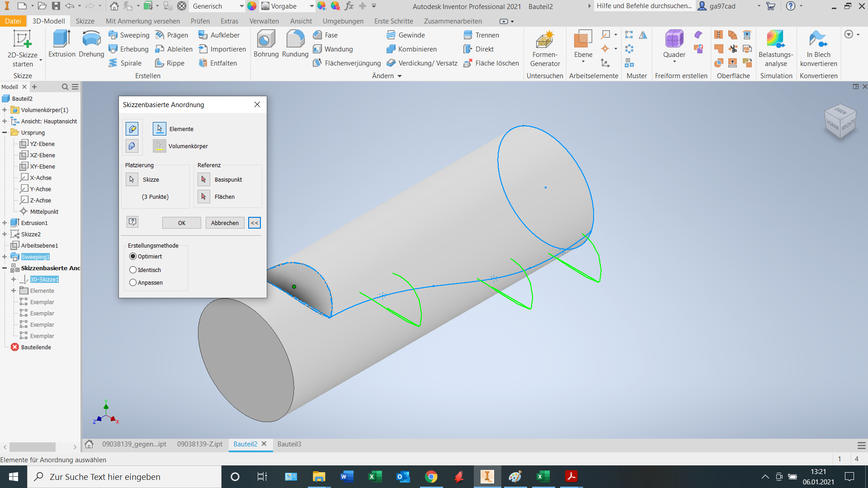868x488 pixels.
Task: Open the Verwalten ribbon tab
Action: 264,21
